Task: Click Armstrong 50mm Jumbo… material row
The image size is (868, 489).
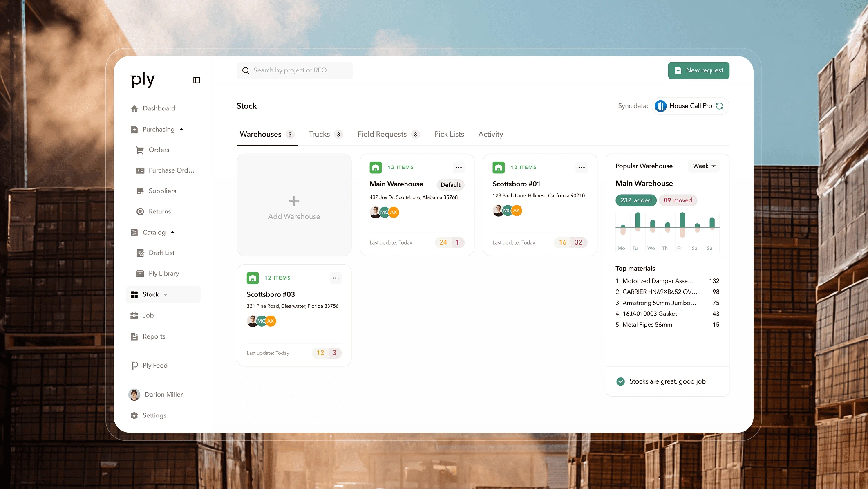Action: click(667, 303)
